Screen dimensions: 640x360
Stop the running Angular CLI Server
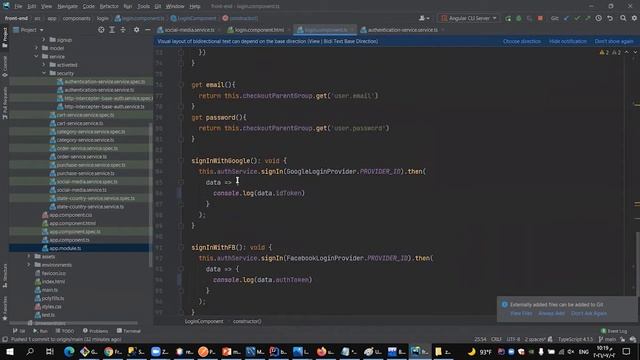[540, 18]
